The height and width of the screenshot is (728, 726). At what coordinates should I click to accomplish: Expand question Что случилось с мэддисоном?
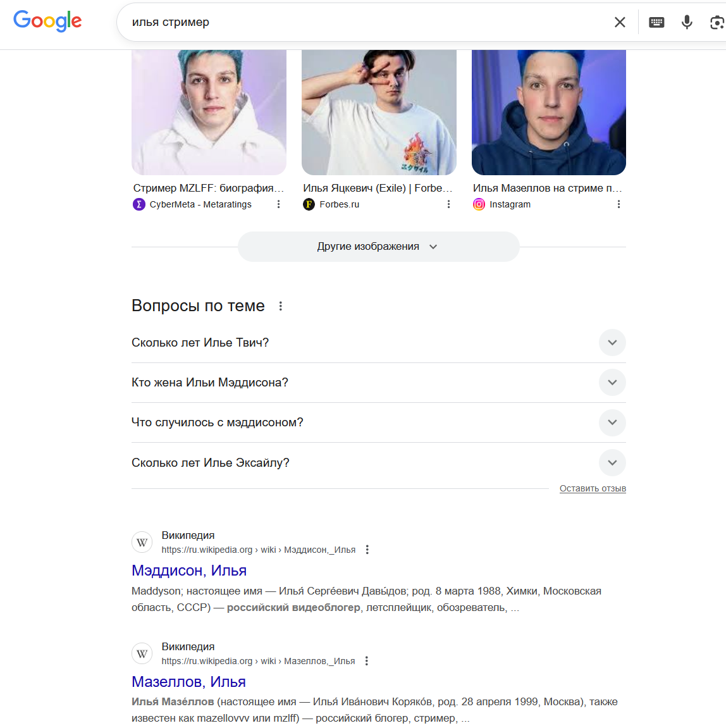379,423
